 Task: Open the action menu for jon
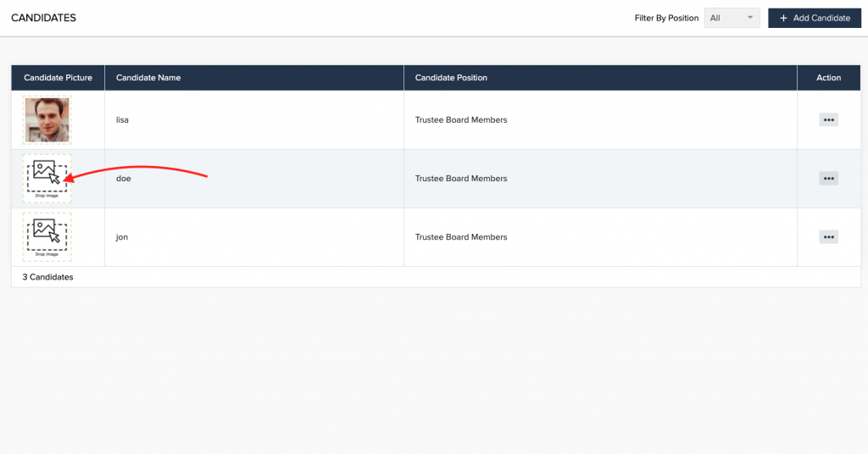point(828,237)
